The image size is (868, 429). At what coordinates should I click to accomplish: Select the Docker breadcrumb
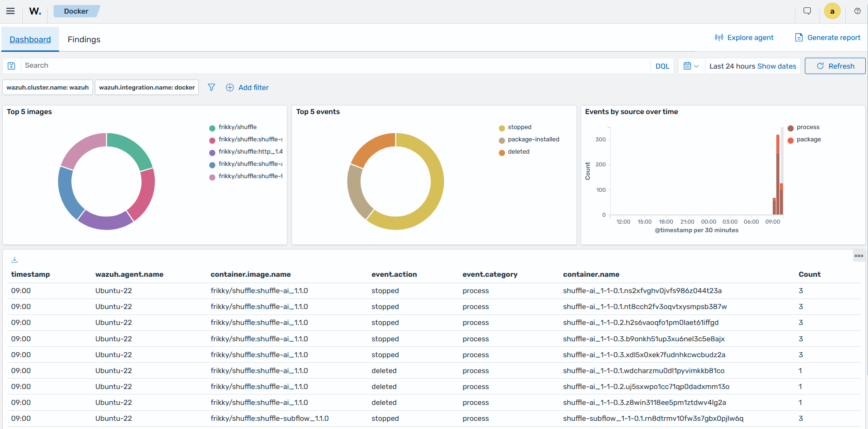[x=76, y=11]
